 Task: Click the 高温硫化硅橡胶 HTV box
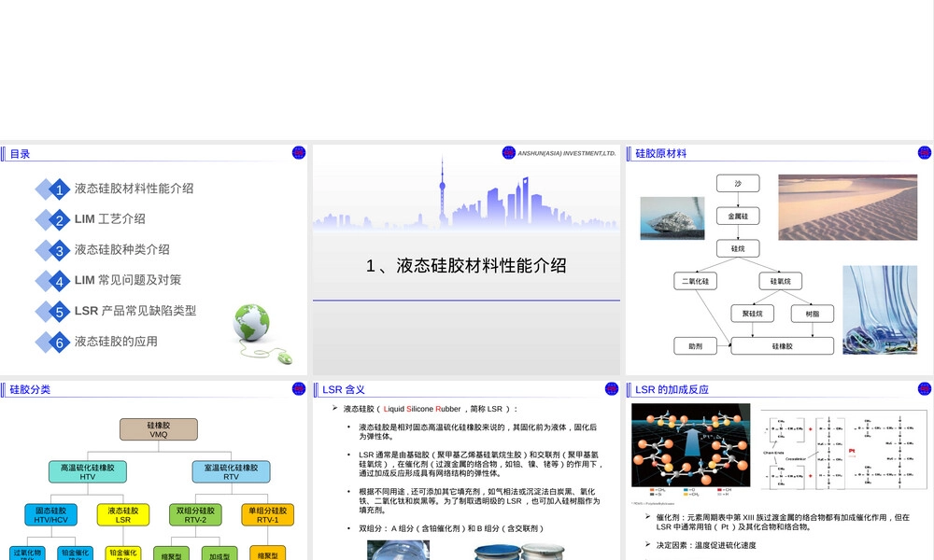point(88,472)
